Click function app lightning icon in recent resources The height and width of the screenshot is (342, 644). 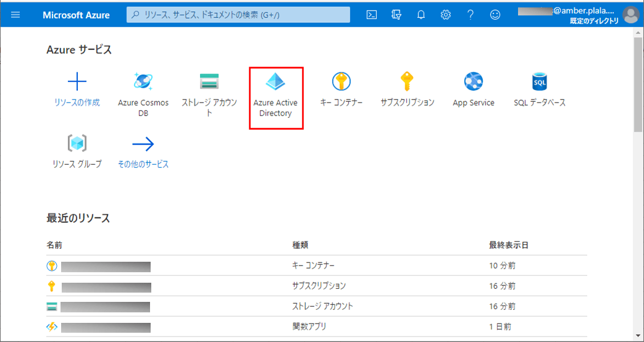[52, 327]
